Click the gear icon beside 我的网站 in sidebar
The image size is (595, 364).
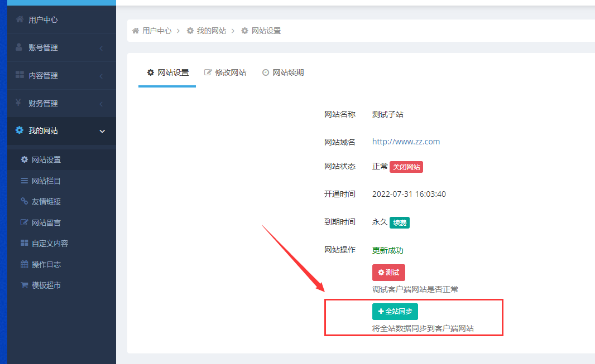point(20,130)
